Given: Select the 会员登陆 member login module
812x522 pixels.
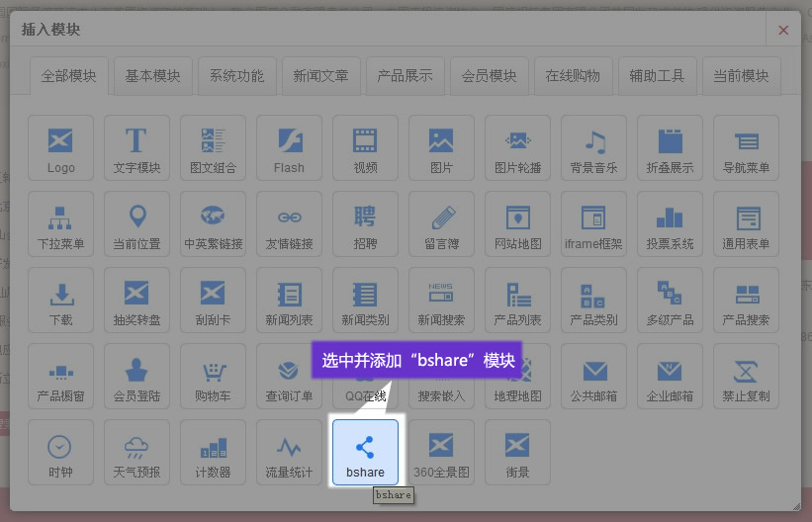Looking at the screenshot, I should click(x=136, y=375).
